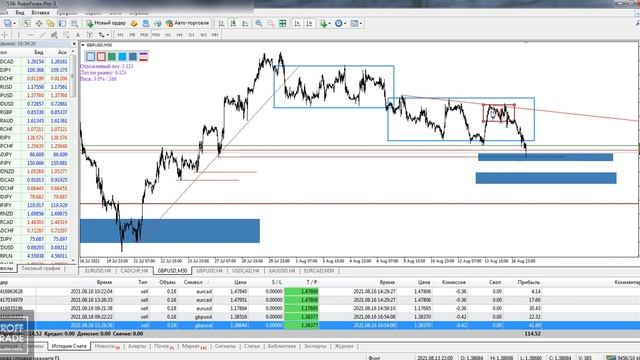Select the Fibonacci retracement tool
This screenshot has width=640, height=360.
pyautogui.click(x=66, y=35)
